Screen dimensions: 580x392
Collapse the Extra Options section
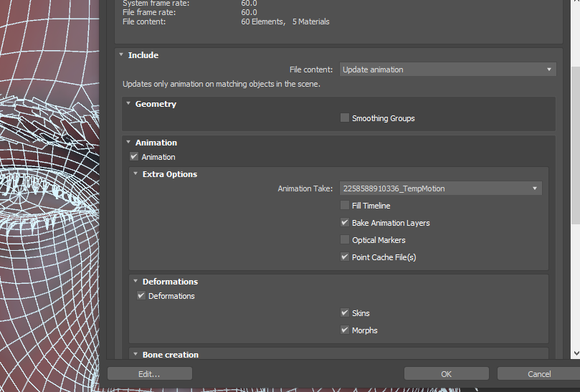[136, 174]
